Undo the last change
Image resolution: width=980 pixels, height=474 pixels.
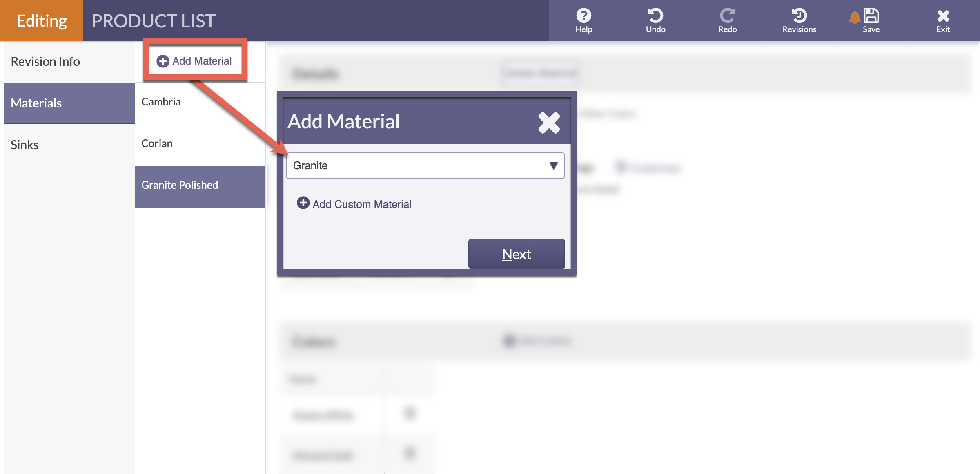(655, 16)
